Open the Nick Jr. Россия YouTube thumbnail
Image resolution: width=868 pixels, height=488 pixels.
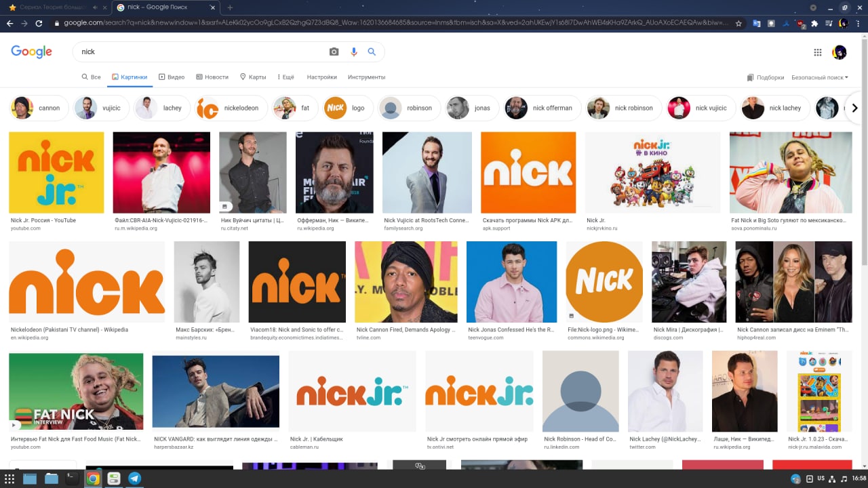[56, 173]
